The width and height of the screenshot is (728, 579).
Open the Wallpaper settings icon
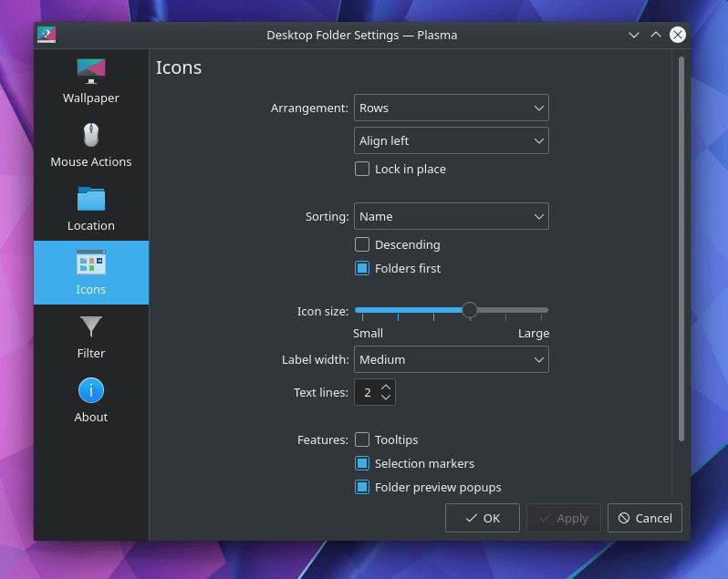coord(90,71)
